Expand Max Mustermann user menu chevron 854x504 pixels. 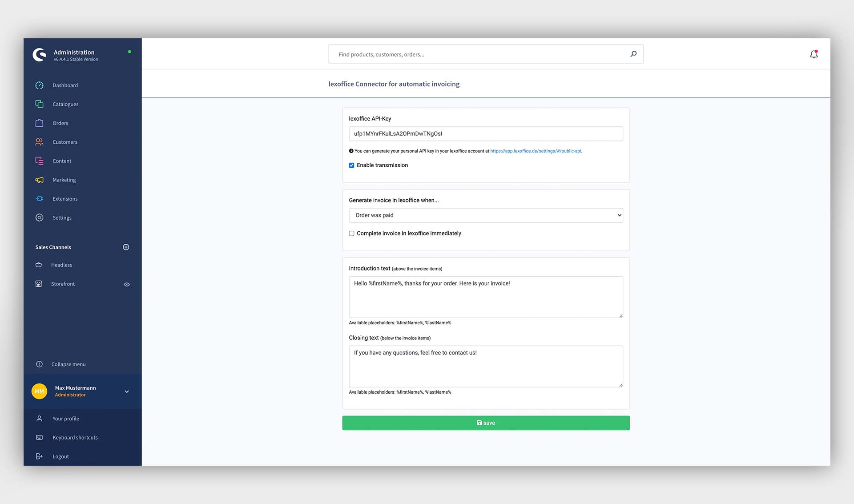[x=127, y=392]
